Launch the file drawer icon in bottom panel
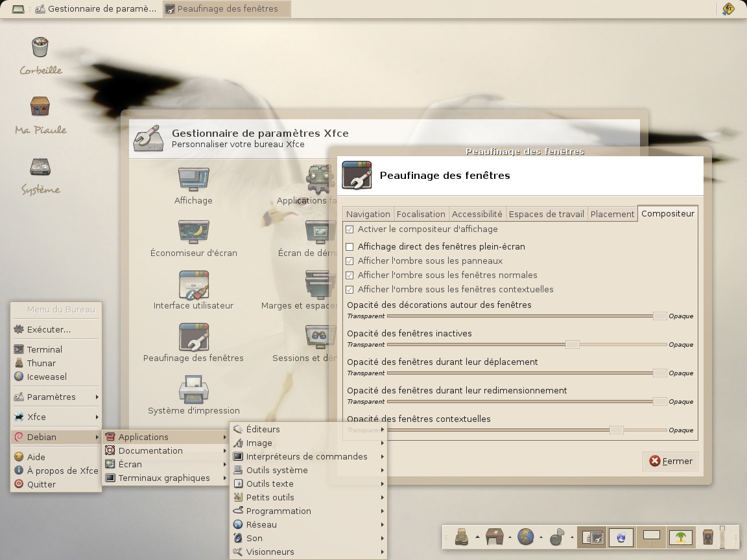 pyautogui.click(x=461, y=537)
